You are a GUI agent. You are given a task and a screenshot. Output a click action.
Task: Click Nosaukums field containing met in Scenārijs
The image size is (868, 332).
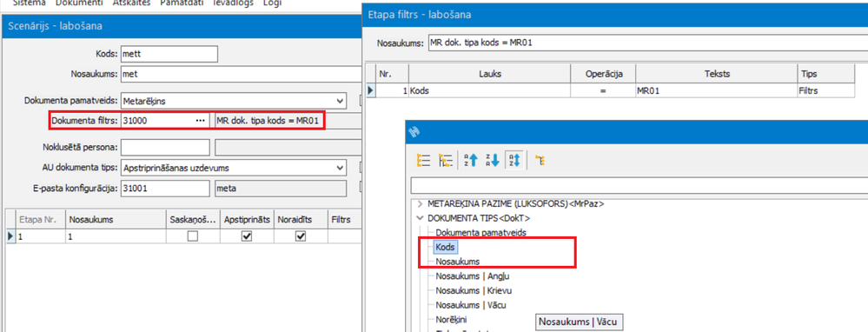[x=241, y=74]
